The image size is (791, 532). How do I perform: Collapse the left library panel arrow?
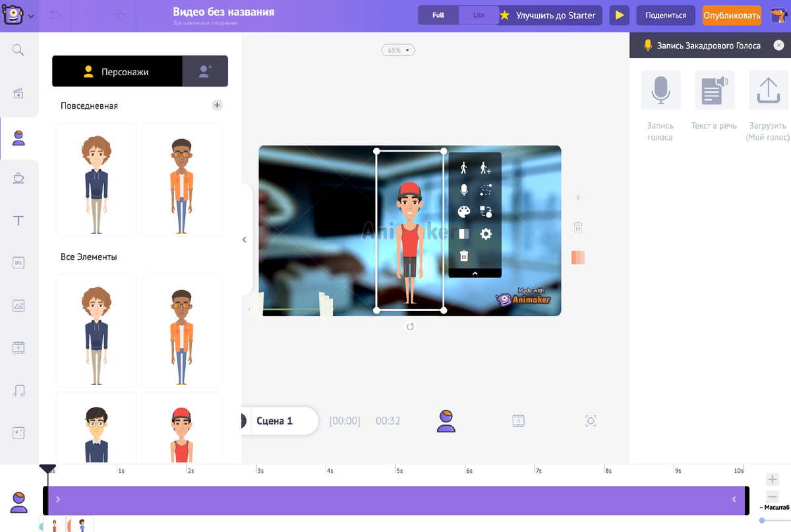(x=245, y=240)
